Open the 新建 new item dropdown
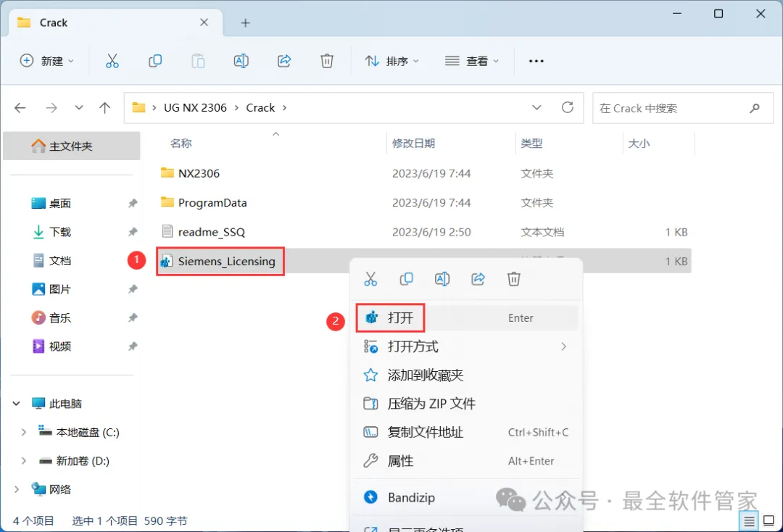This screenshot has height=532, width=783. coord(46,61)
